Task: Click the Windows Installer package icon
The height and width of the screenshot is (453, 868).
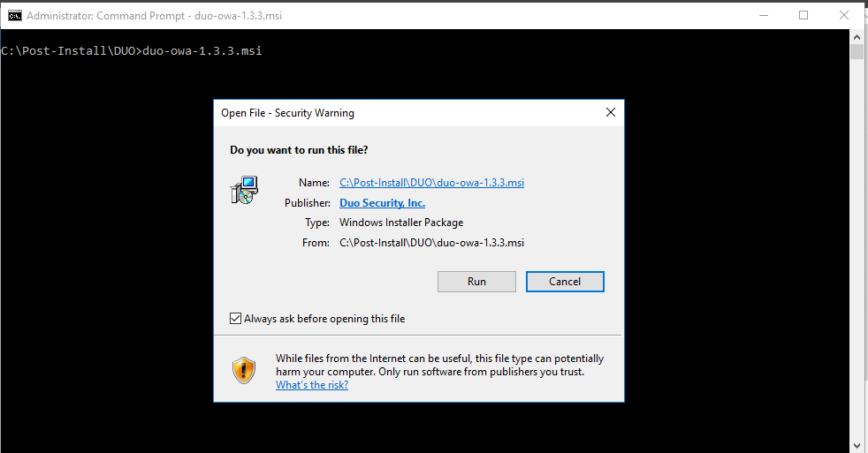Action: pos(244,190)
